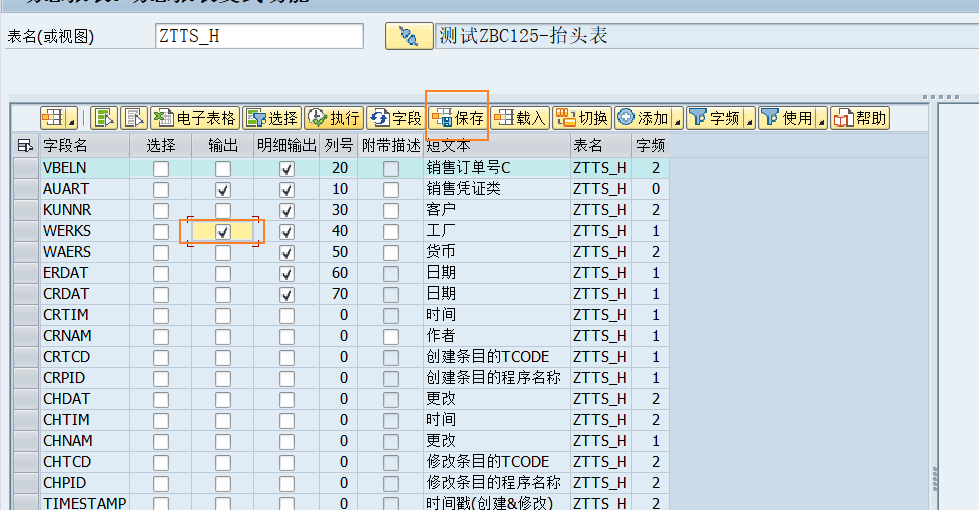Click the 帮助 help button
The image size is (979, 510).
coord(860,118)
